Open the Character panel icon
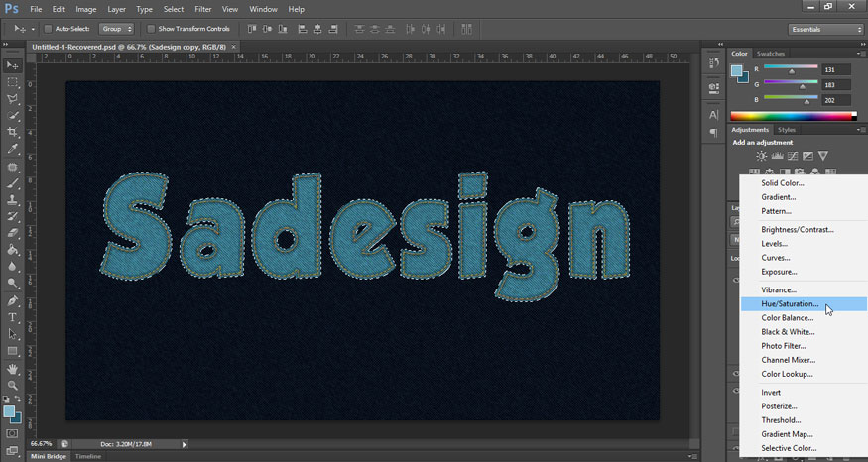 [714, 115]
